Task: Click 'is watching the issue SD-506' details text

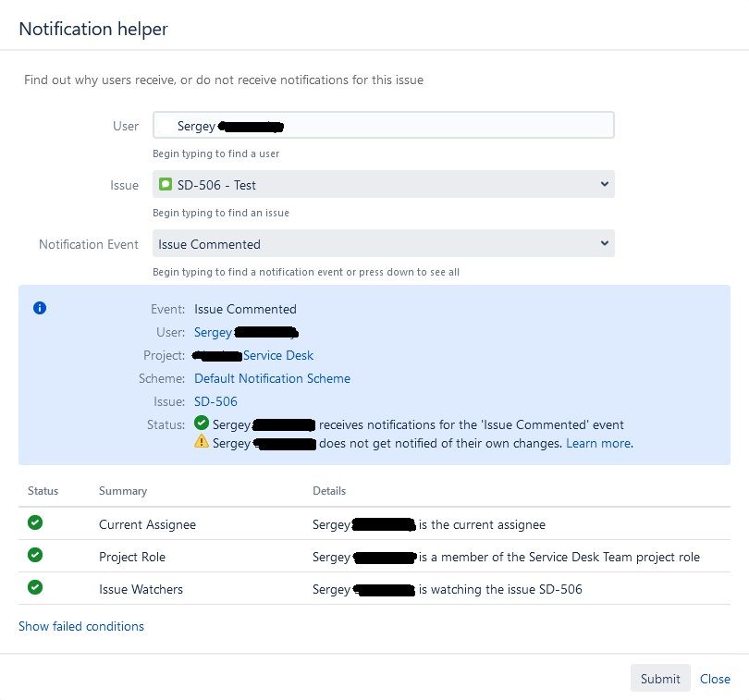Action: [500, 589]
